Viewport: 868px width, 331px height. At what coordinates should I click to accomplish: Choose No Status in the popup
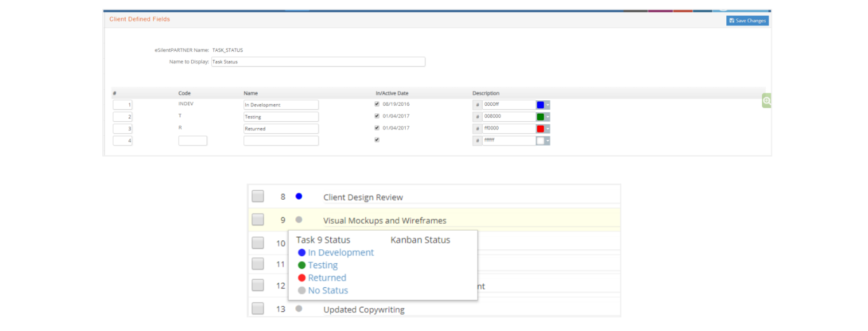[328, 290]
